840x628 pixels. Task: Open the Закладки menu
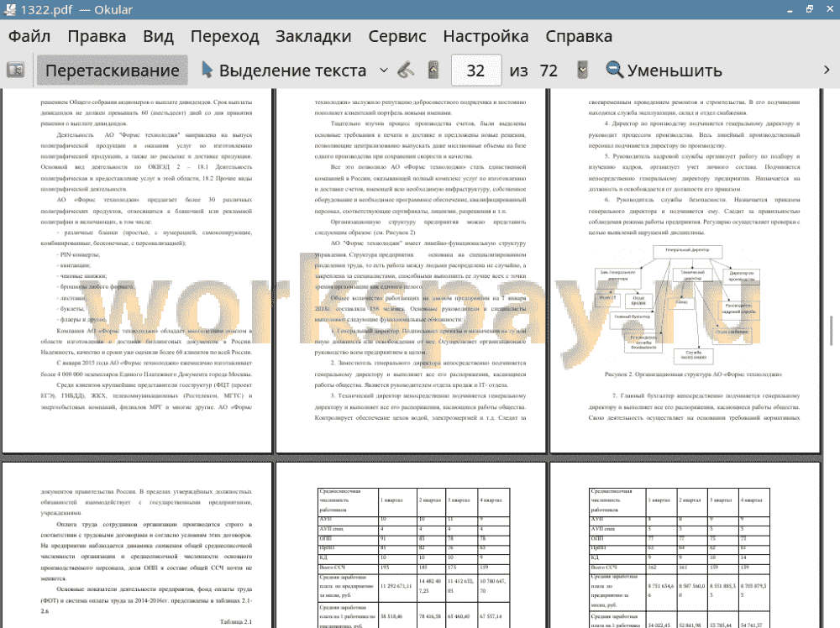[313, 36]
